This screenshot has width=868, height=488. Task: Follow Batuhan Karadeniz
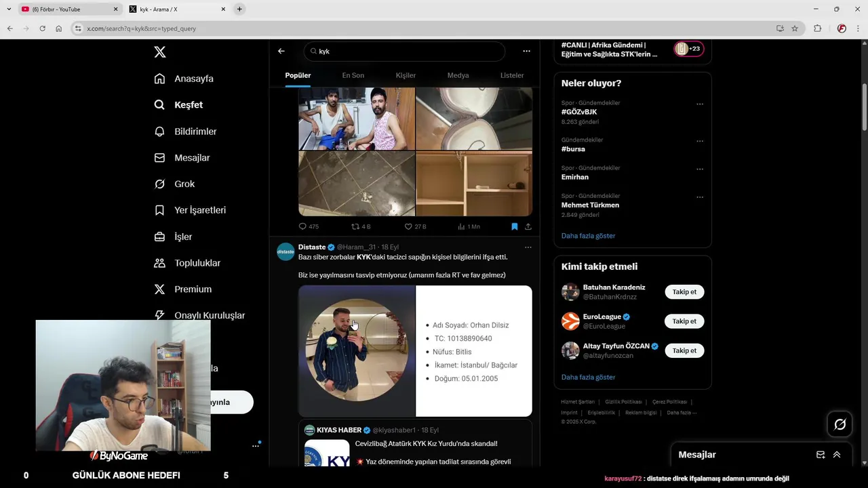click(x=684, y=292)
